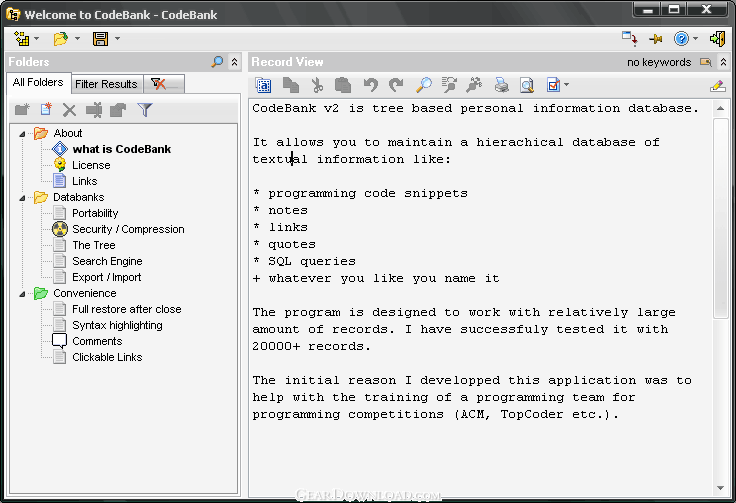Collapse the Folders panel with chevron button

click(234, 61)
